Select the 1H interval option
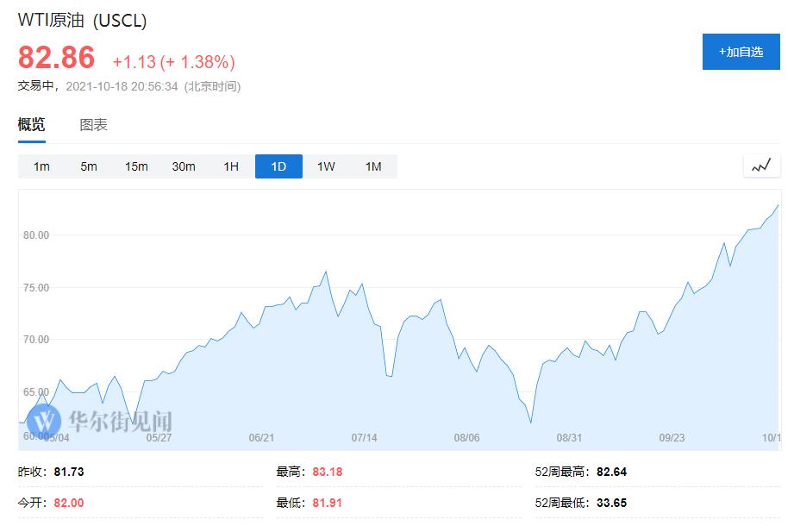The image size is (794, 532). tap(231, 166)
